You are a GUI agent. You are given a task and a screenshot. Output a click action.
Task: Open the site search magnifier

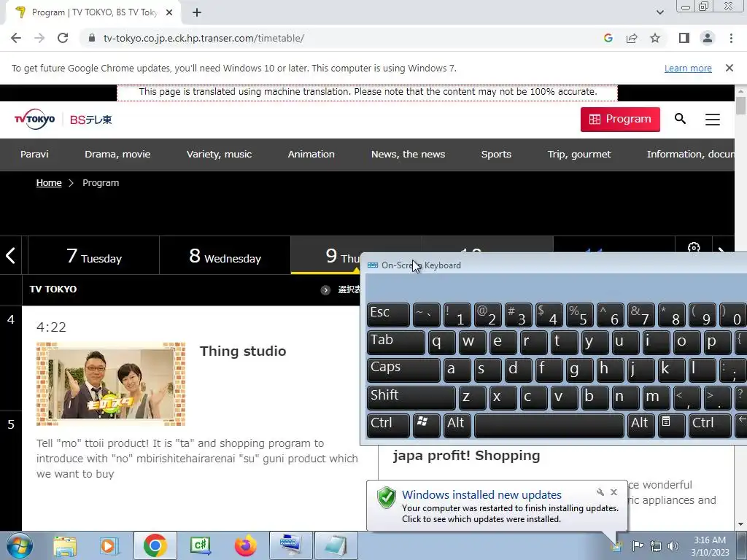(681, 119)
